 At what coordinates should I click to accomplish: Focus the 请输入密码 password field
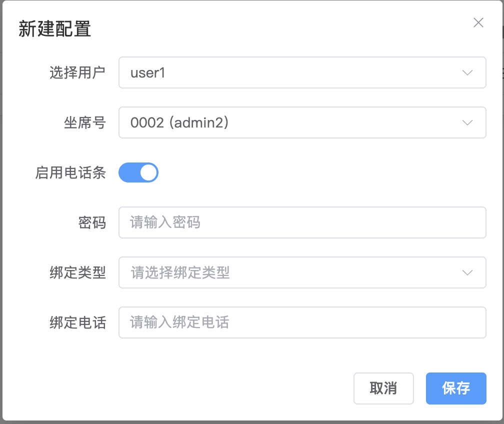pyautogui.click(x=302, y=222)
